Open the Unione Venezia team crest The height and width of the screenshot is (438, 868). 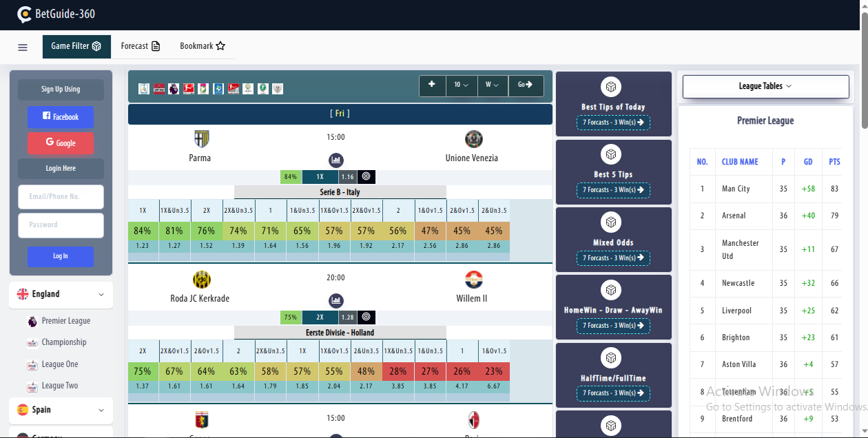coord(473,139)
